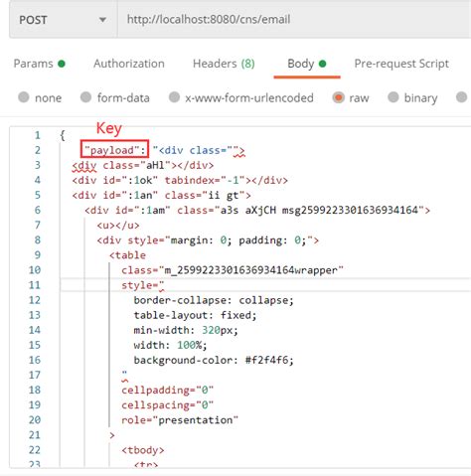
Task: Open the Pre-request Script tab
Action: coord(401,64)
